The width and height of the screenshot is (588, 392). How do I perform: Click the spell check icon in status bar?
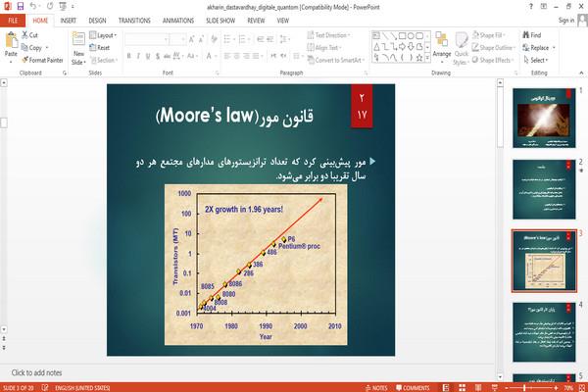45,387
